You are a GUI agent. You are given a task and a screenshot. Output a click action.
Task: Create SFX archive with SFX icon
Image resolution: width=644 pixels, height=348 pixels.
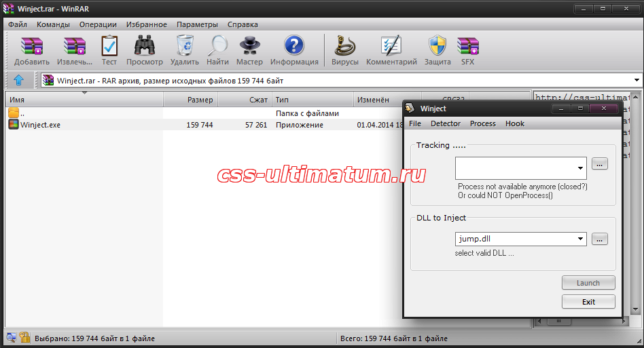468,46
